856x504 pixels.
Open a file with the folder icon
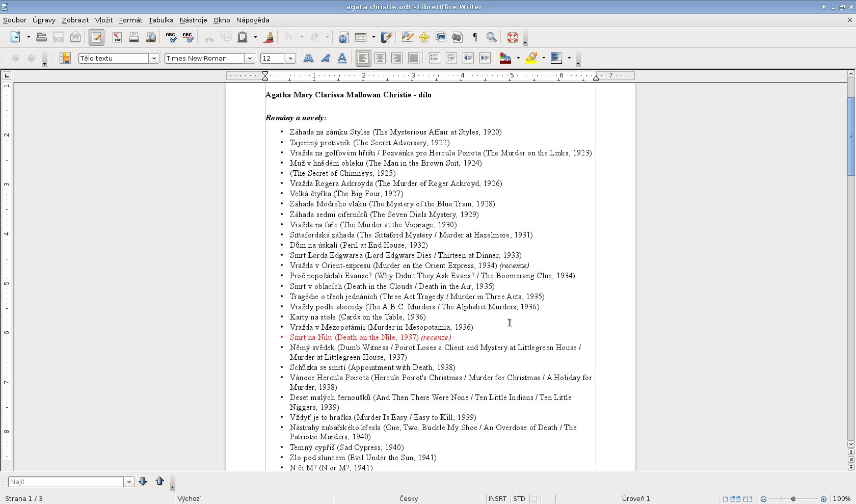point(42,37)
